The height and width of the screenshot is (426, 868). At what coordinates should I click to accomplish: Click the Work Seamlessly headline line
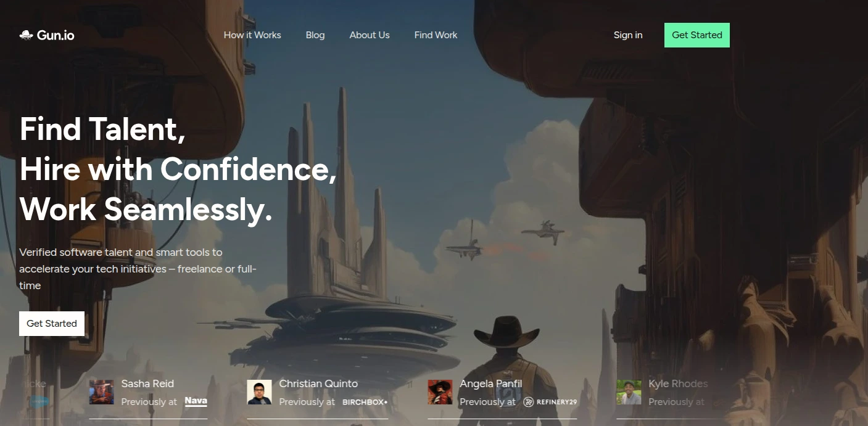point(146,210)
